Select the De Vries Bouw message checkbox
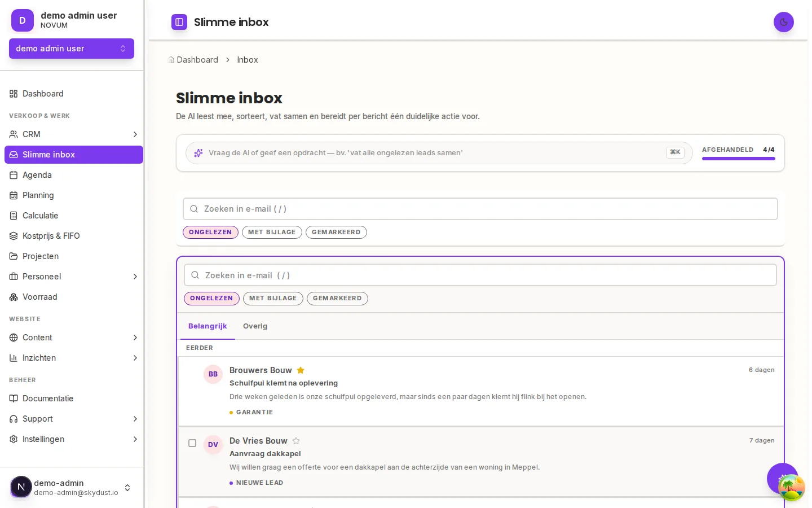 click(192, 443)
